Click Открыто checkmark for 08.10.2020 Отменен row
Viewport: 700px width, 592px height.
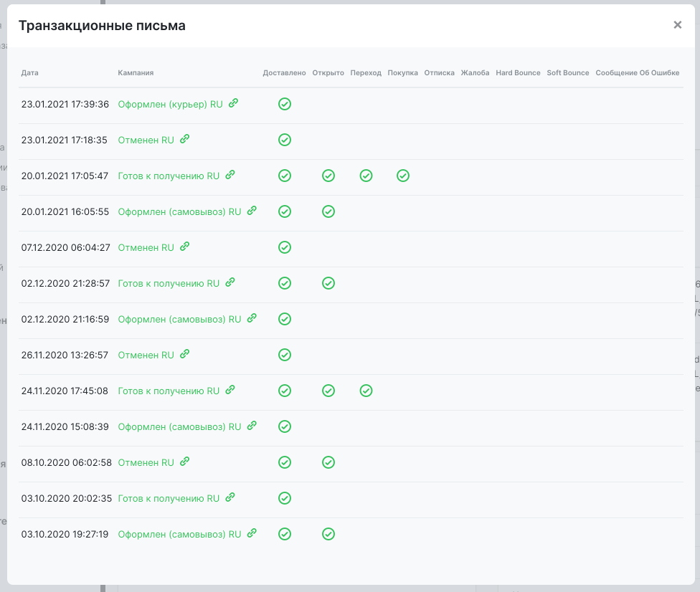click(x=328, y=462)
